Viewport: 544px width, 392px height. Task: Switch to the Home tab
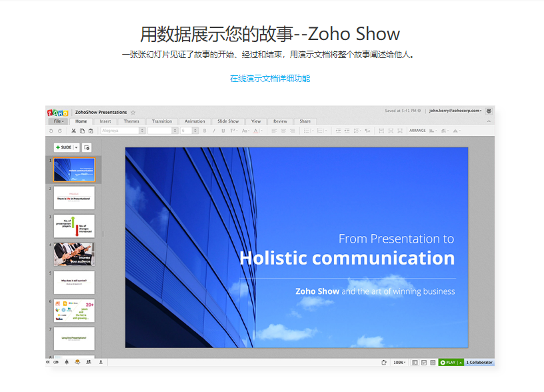click(81, 121)
